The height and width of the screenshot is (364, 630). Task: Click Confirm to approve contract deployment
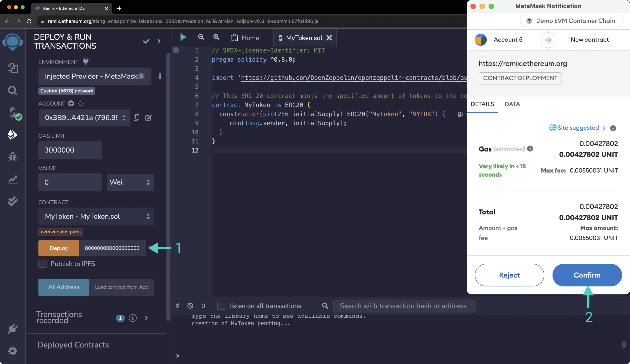587,275
